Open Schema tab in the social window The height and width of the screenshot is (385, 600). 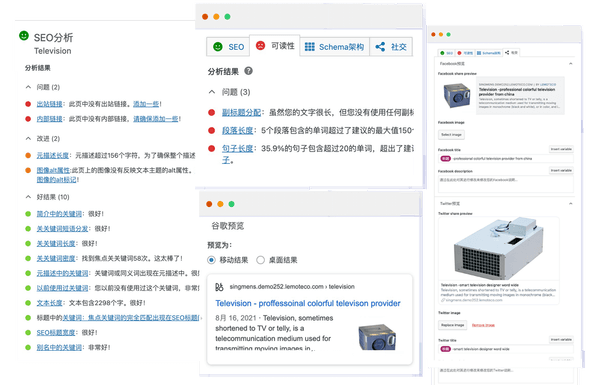(x=488, y=53)
